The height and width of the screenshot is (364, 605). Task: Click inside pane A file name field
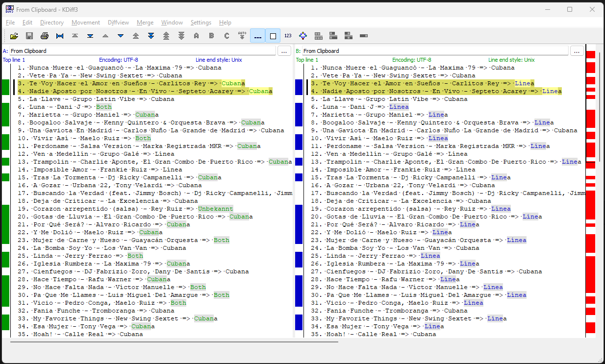142,51
